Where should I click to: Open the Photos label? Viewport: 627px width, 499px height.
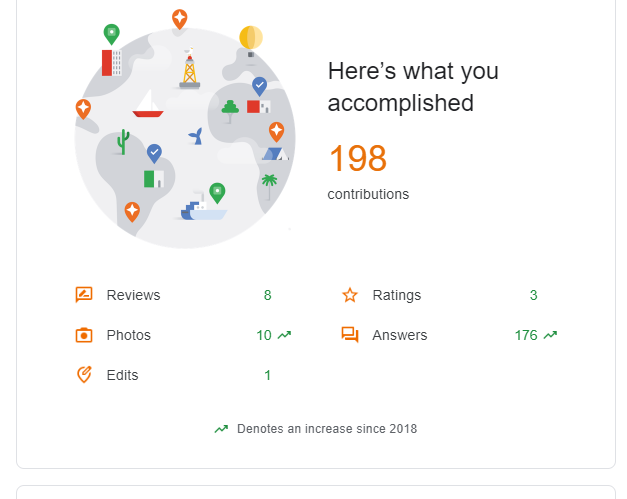click(x=128, y=335)
